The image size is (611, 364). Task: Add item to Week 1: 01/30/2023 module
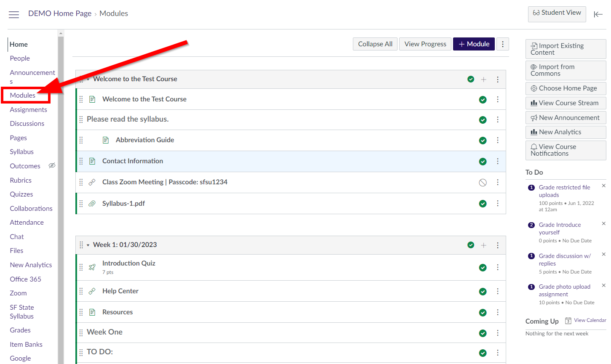[x=483, y=245]
